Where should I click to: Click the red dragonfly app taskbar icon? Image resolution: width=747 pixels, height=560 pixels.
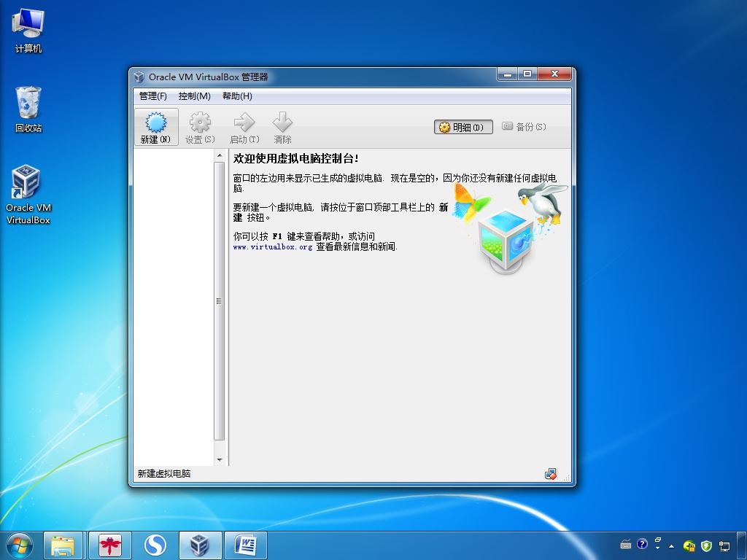[109, 545]
